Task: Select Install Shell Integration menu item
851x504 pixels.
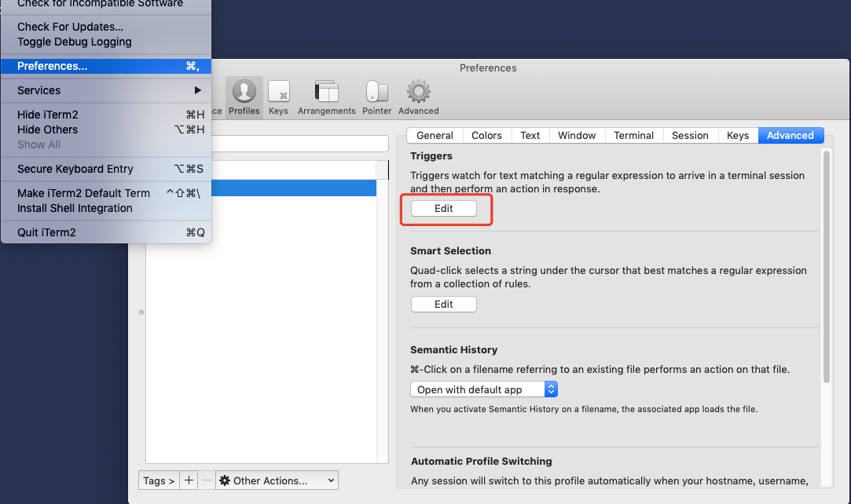Action: [x=106, y=209]
